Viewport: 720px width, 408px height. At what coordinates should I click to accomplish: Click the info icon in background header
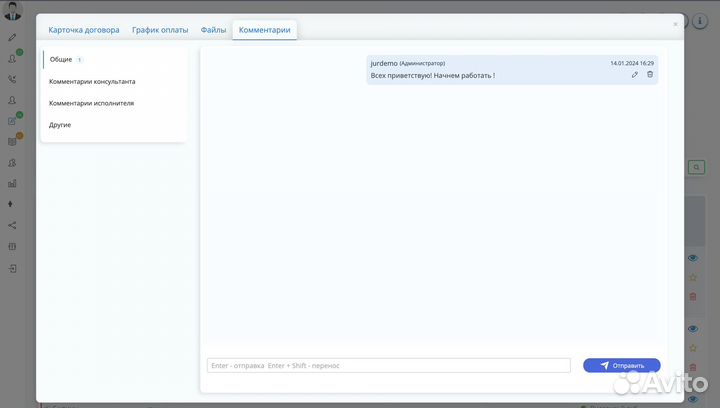coord(699,21)
